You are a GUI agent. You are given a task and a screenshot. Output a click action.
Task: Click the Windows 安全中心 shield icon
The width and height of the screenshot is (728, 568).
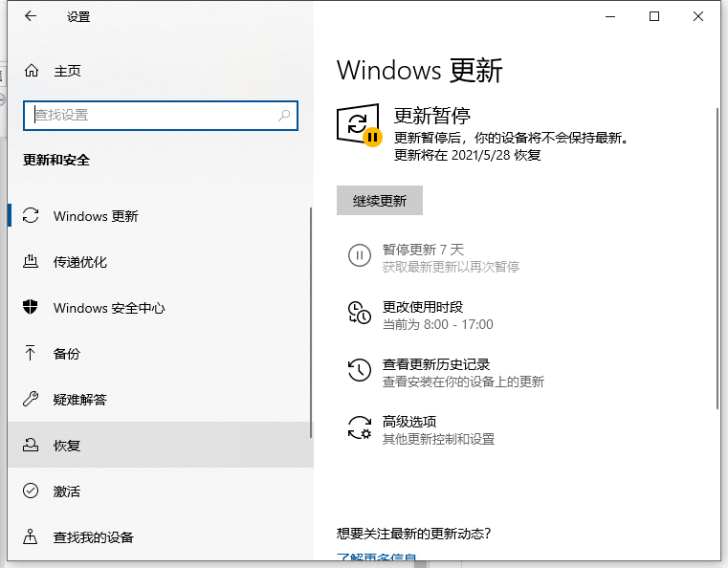click(32, 308)
